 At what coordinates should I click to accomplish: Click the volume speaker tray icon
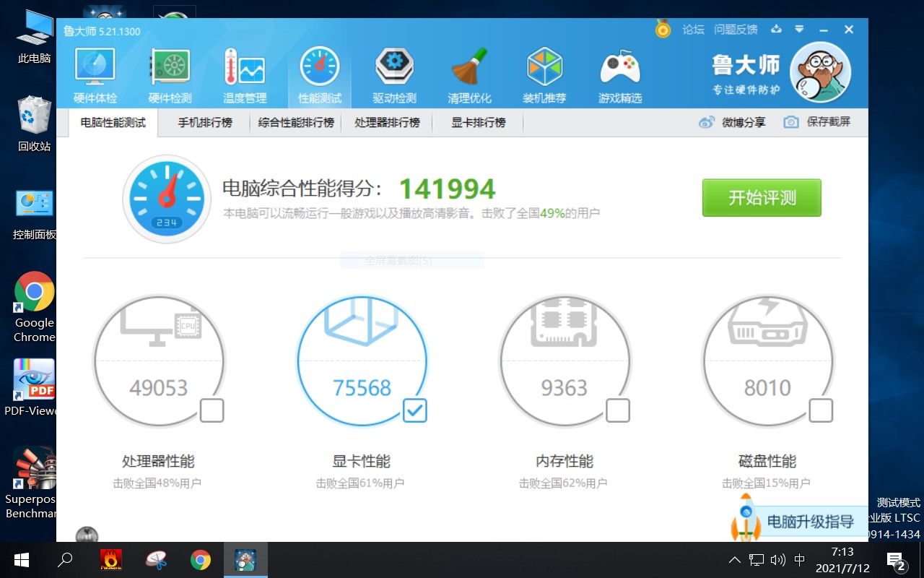[777, 560]
